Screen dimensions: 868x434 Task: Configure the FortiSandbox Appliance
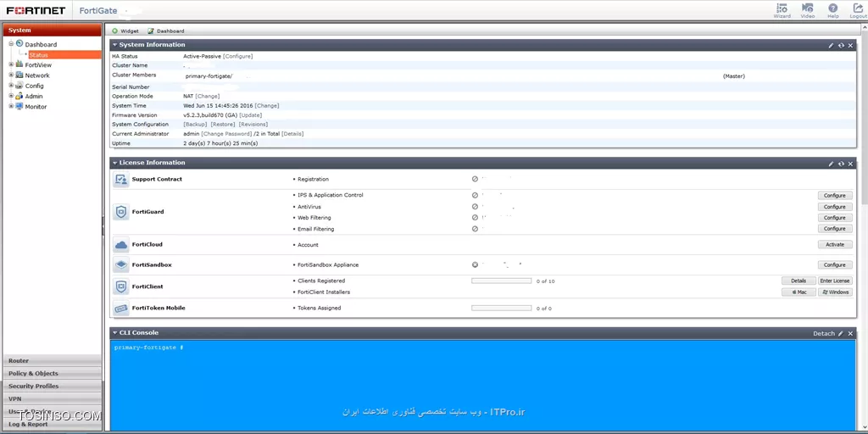(x=835, y=265)
